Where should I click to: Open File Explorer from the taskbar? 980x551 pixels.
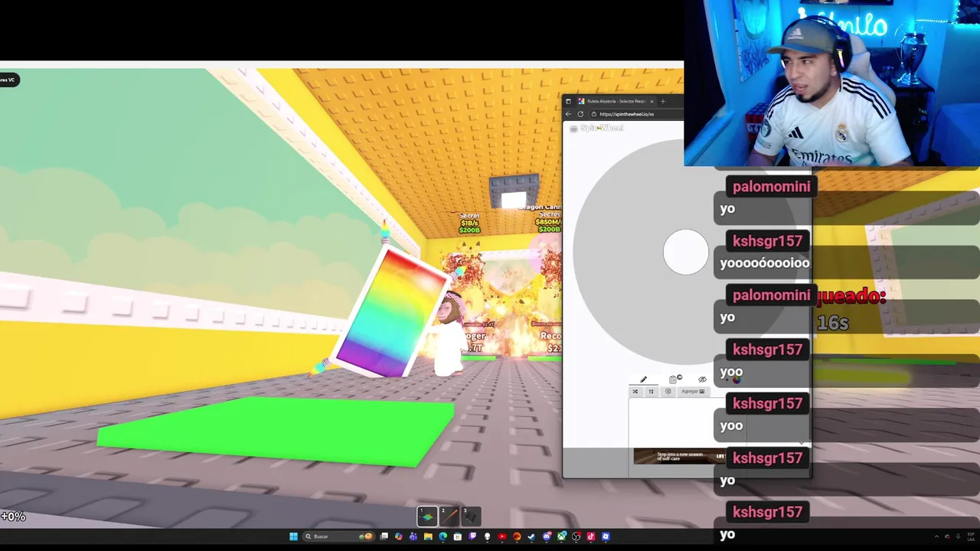point(428,536)
